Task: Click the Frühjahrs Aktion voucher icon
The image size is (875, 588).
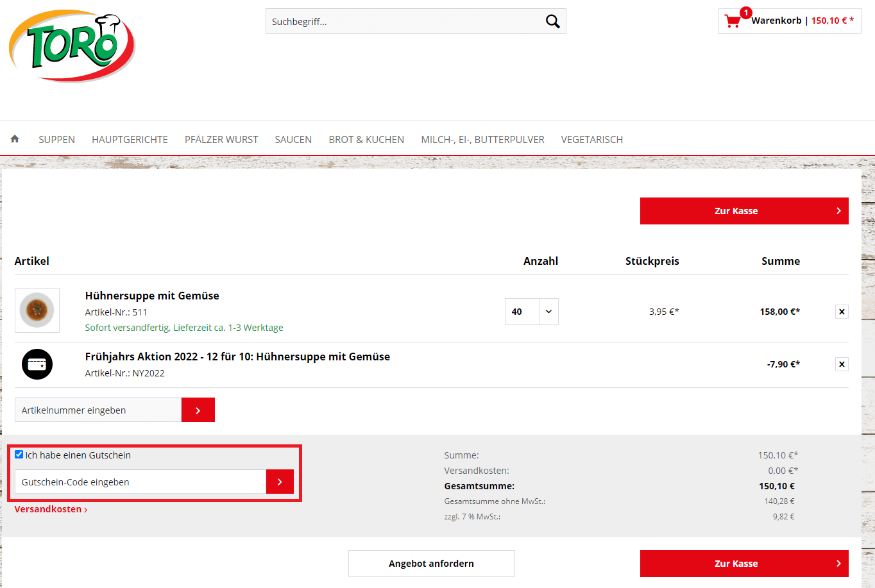Action: [37, 364]
